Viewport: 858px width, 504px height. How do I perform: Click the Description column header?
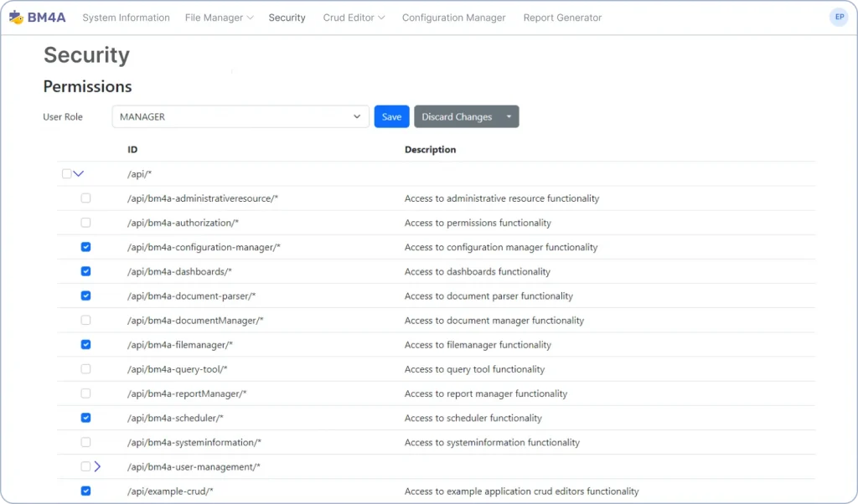coord(430,149)
